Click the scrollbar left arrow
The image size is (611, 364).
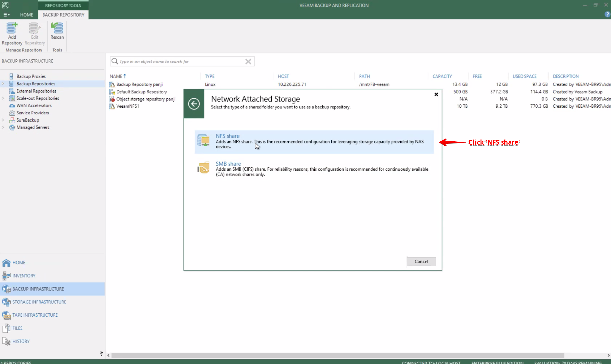pyautogui.click(x=108, y=355)
